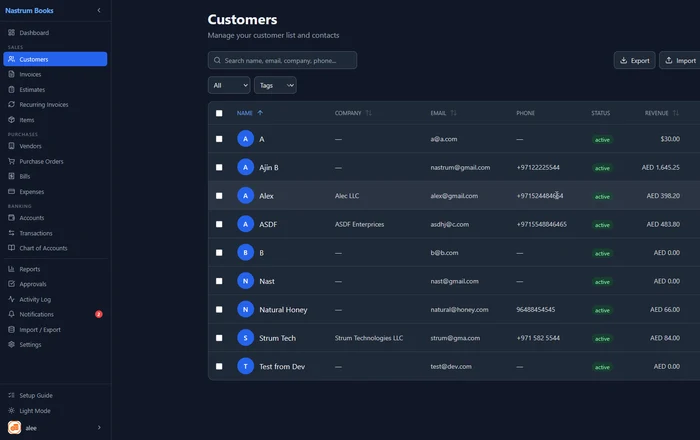
Task: Collapse the sidebar with the chevron
Action: (99, 10)
